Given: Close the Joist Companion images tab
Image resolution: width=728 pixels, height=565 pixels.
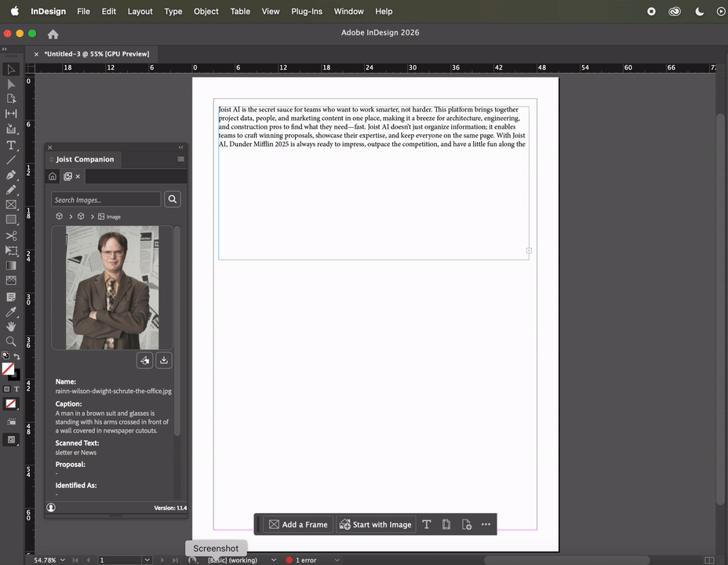Looking at the screenshot, I should [x=78, y=177].
